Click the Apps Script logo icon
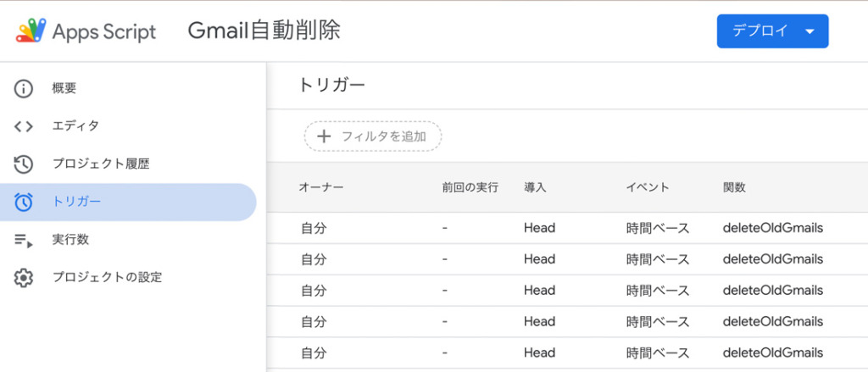 tap(31, 31)
